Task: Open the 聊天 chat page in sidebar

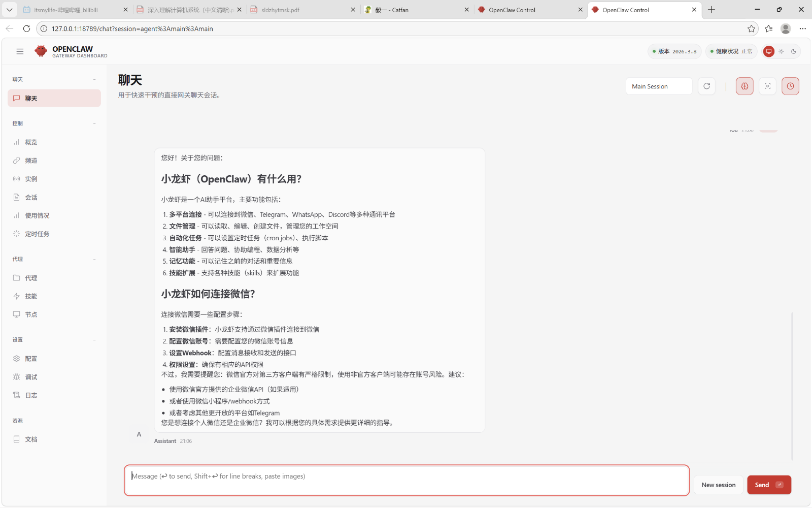Action: click(54, 98)
